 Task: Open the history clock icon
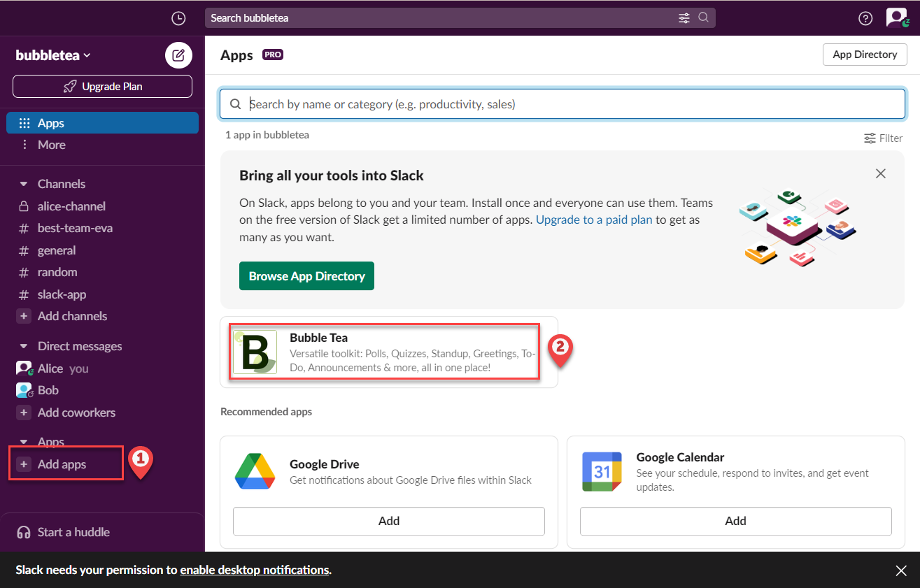[178, 18]
